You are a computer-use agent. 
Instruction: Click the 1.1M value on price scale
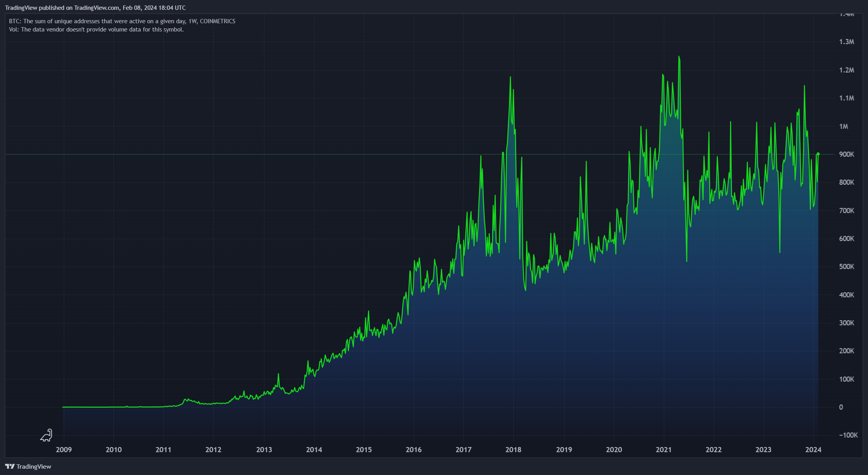tap(847, 98)
